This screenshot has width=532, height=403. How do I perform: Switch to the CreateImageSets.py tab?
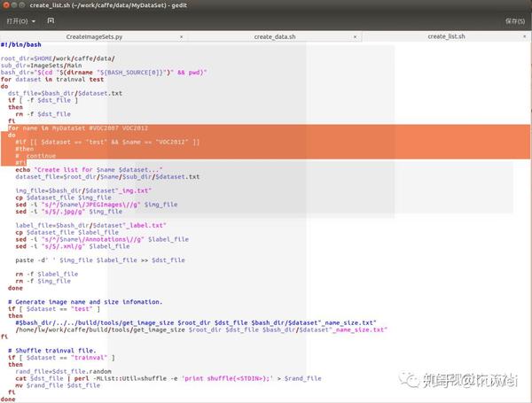tap(94, 36)
